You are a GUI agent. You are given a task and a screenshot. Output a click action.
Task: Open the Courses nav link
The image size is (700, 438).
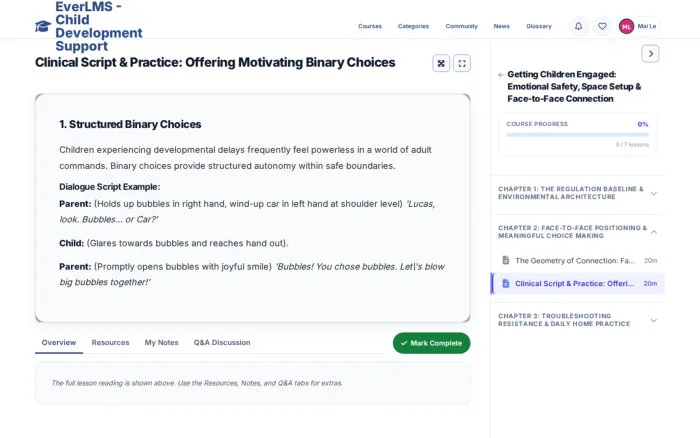point(370,26)
